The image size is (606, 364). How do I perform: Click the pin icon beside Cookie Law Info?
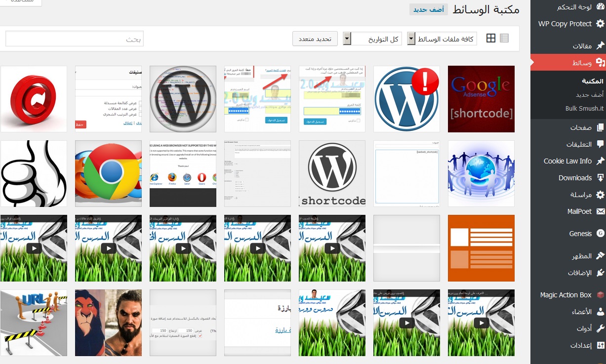point(600,161)
